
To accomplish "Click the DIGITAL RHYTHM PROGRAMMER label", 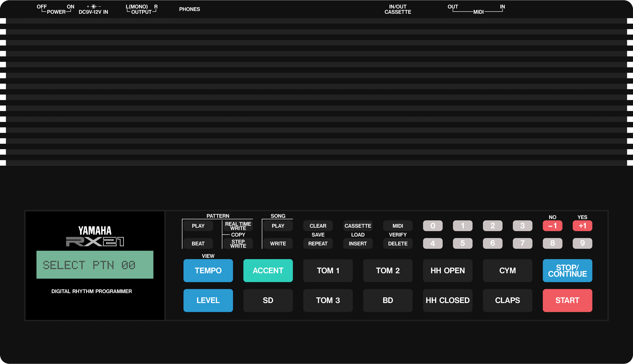I will [x=91, y=291].
